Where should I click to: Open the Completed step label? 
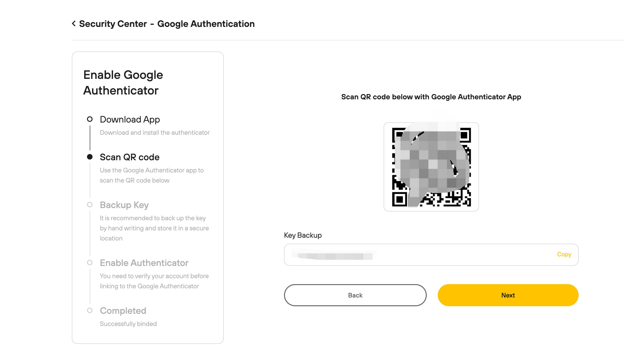(x=123, y=311)
